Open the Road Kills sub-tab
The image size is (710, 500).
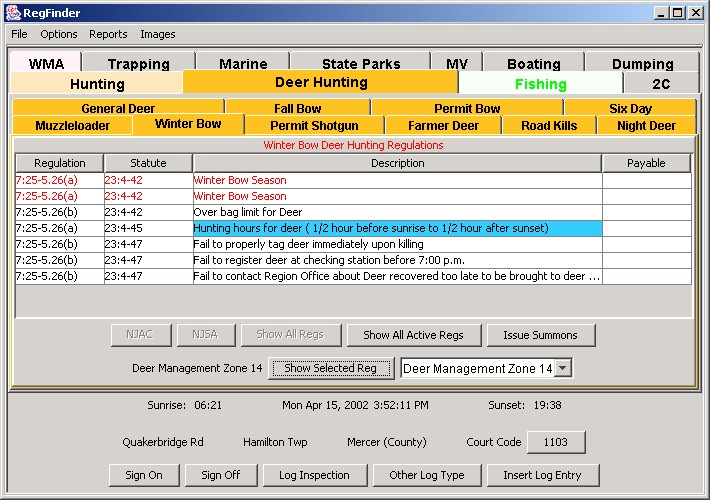(x=549, y=125)
